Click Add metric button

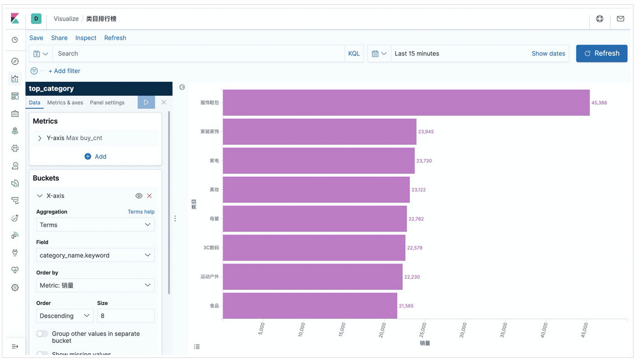[x=95, y=156]
